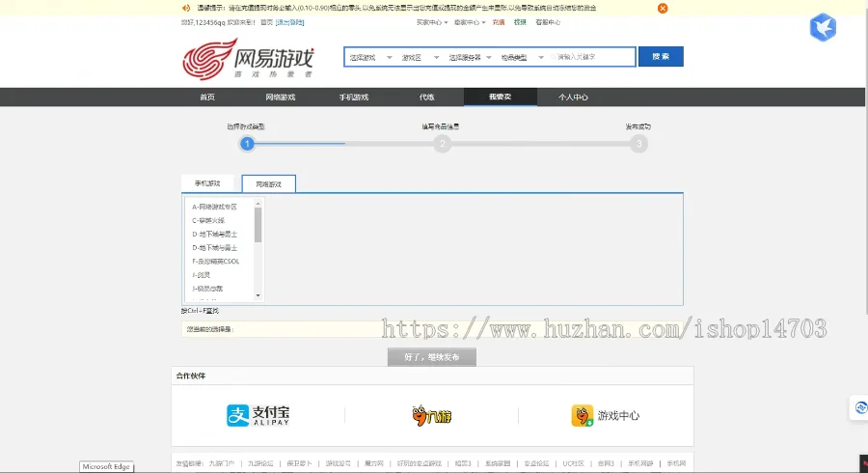Open 个人中心 in the nav bar

coord(573,97)
